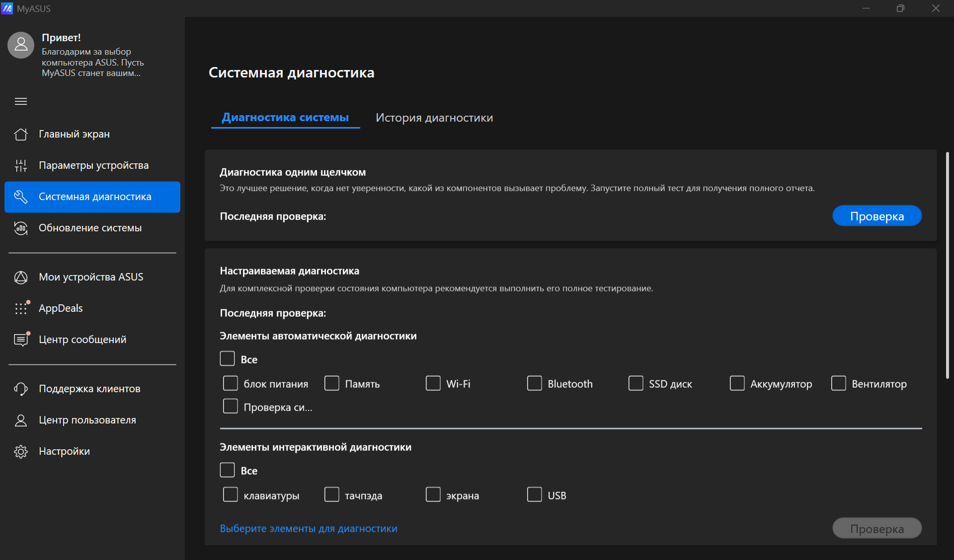Select Все under automatic diagnostics

click(x=227, y=358)
